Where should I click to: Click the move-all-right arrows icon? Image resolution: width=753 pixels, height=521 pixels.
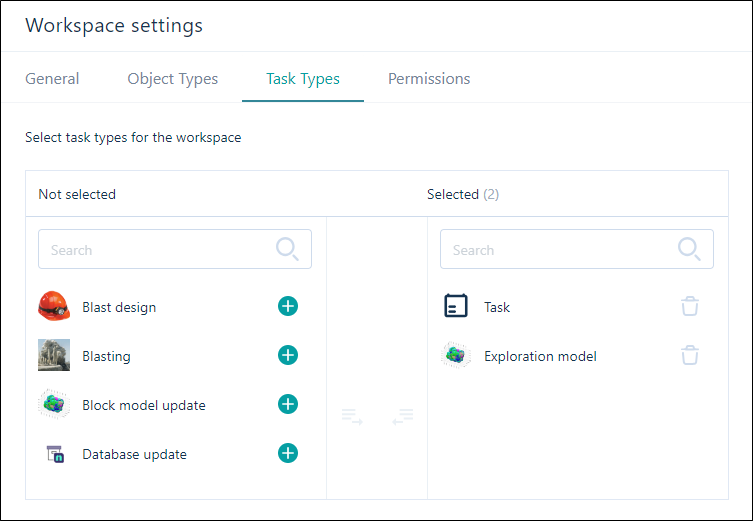[x=352, y=416]
